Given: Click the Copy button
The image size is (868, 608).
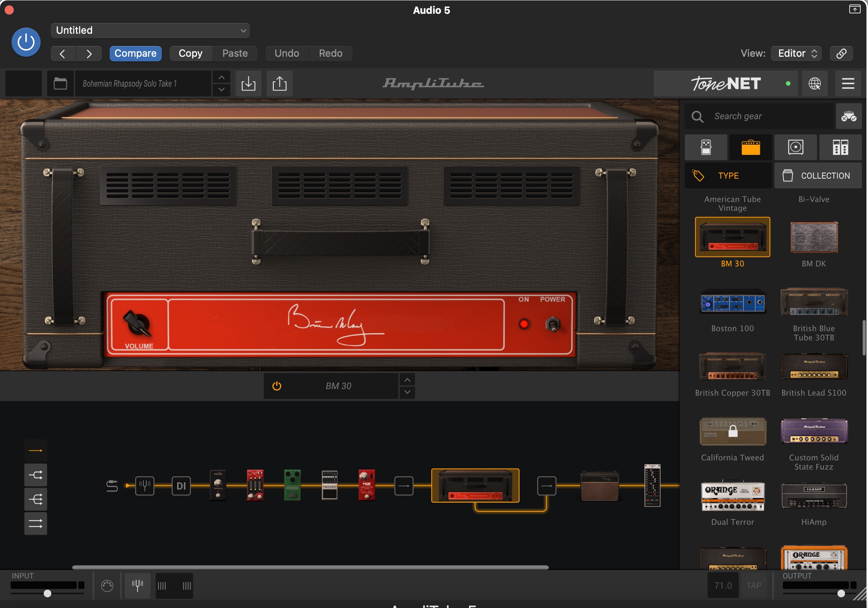Looking at the screenshot, I should point(191,54).
